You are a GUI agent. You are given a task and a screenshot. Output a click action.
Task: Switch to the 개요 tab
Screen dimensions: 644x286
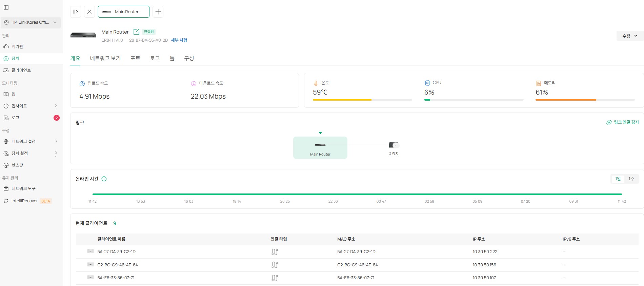coord(75,58)
